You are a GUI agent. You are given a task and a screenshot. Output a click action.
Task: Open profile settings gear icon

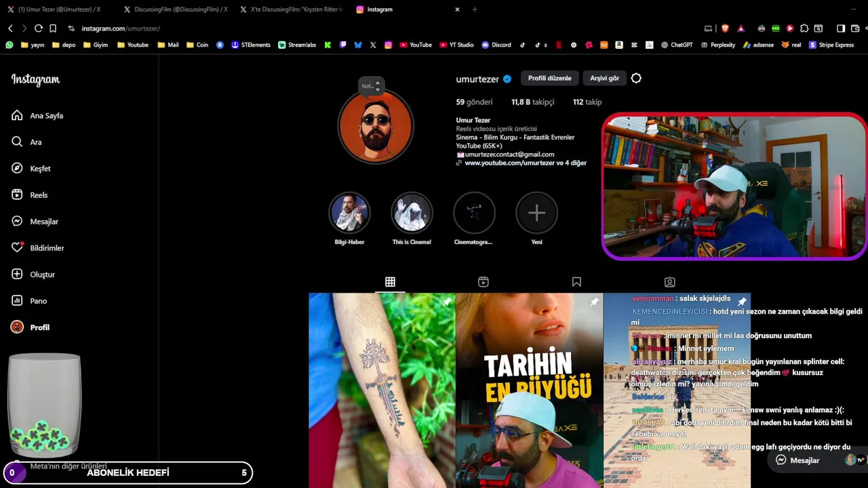pos(636,78)
